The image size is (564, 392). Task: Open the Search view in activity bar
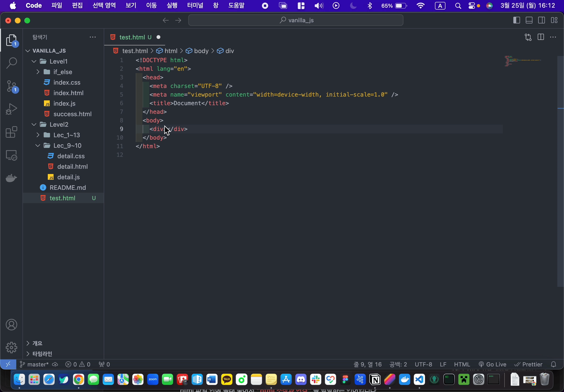pyautogui.click(x=11, y=63)
